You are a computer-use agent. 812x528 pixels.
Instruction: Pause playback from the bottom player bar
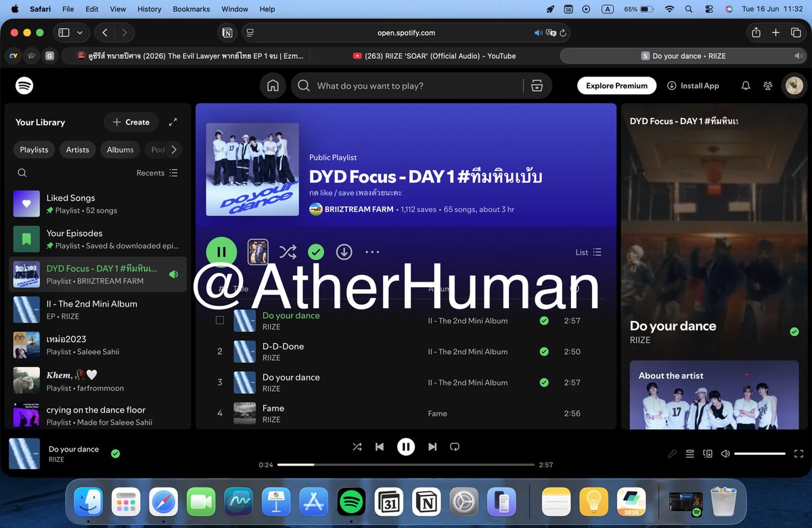(406, 447)
